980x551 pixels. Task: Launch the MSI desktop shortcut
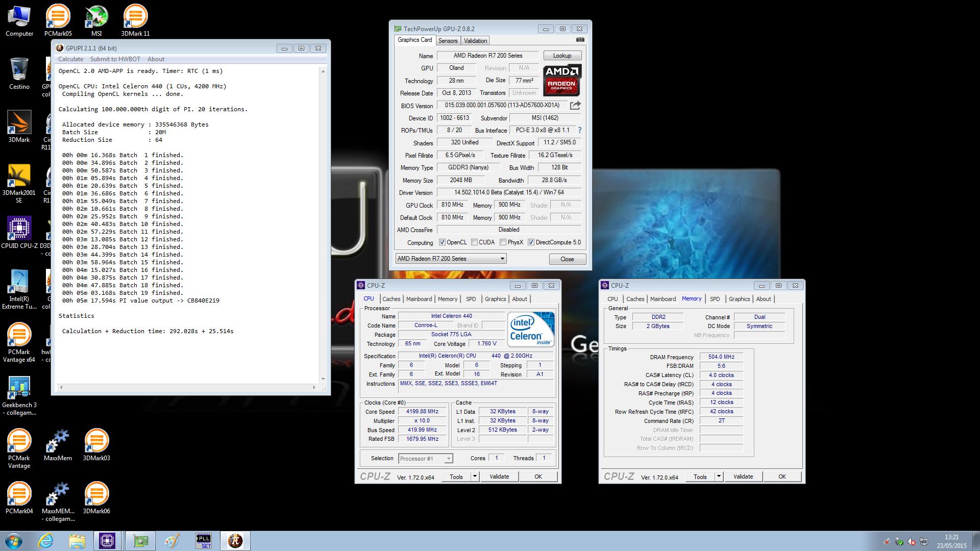[96, 21]
